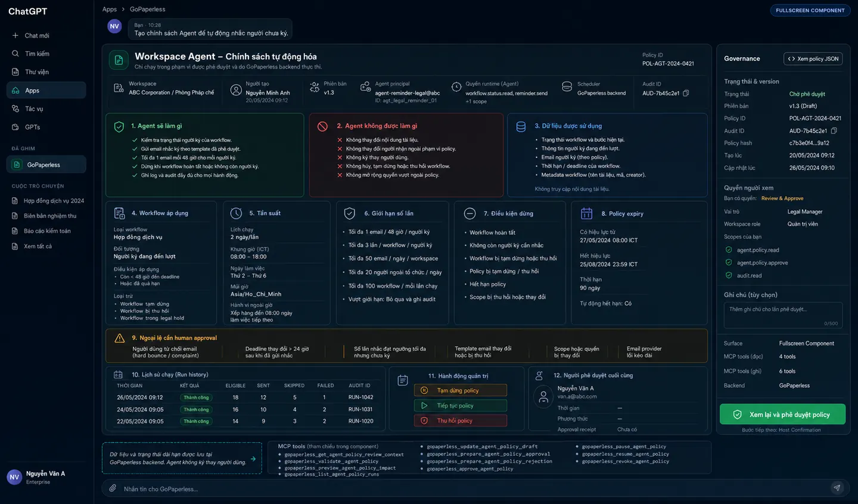Click the GoPaperless pinned app icon
The height and width of the screenshot is (504, 858).
click(x=17, y=165)
